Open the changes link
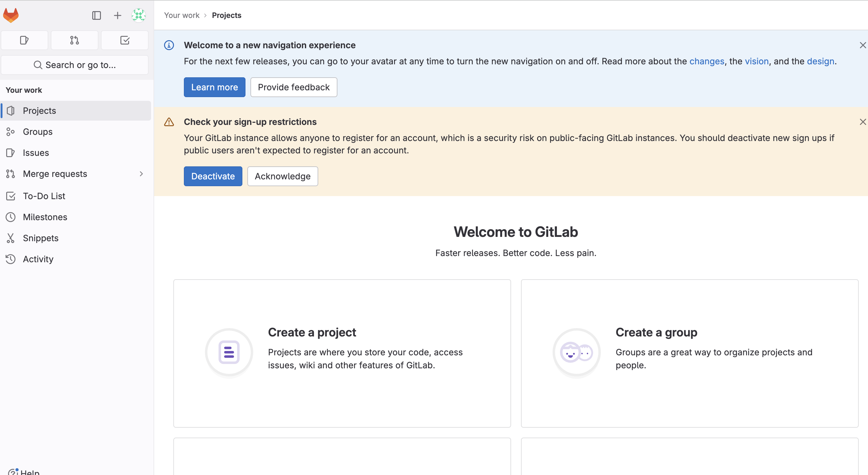Screen dimensions: 868x475 coord(707,61)
